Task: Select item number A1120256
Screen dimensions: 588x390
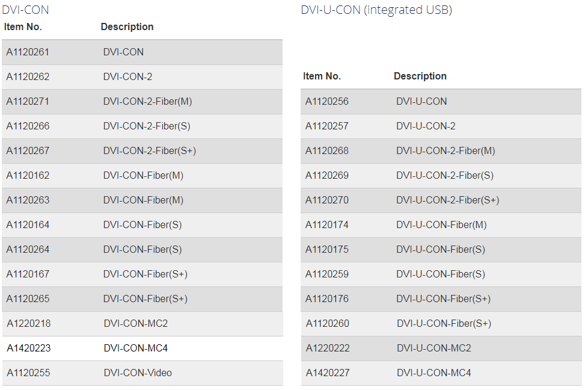Action: pos(327,101)
